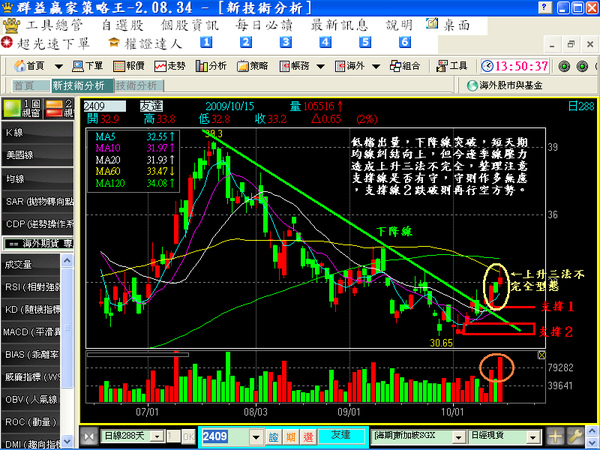Screen dimensions: 600x450
Task: Click the stock code field showing 2409
Action: (x=104, y=106)
